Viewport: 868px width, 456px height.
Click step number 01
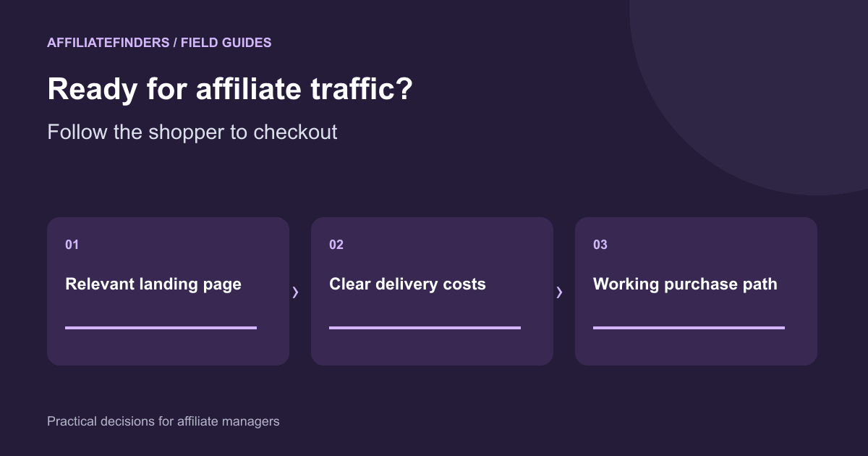72,245
